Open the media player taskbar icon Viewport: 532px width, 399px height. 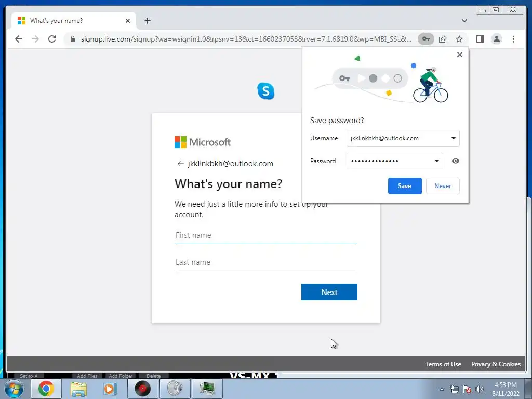click(109, 389)
